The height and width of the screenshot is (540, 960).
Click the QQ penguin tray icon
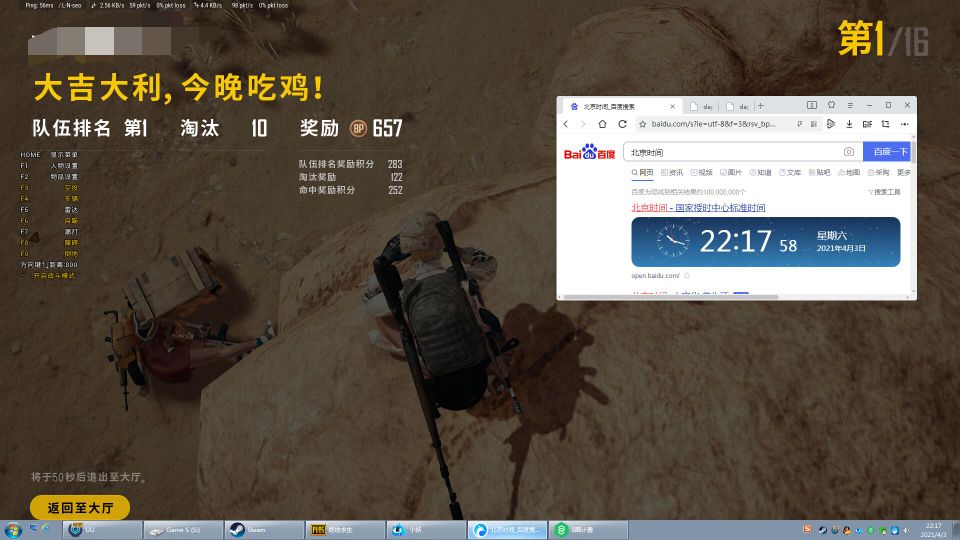847,530
